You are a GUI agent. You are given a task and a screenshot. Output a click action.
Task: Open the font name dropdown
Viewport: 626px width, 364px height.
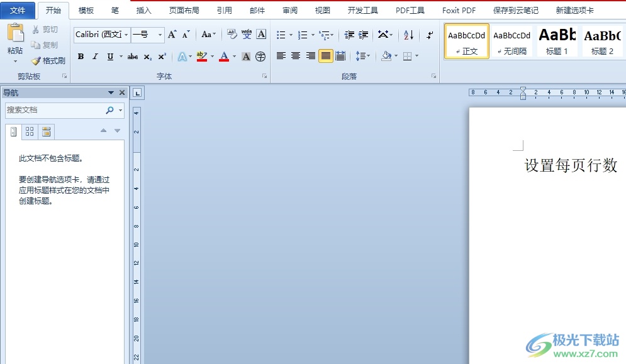126,35
